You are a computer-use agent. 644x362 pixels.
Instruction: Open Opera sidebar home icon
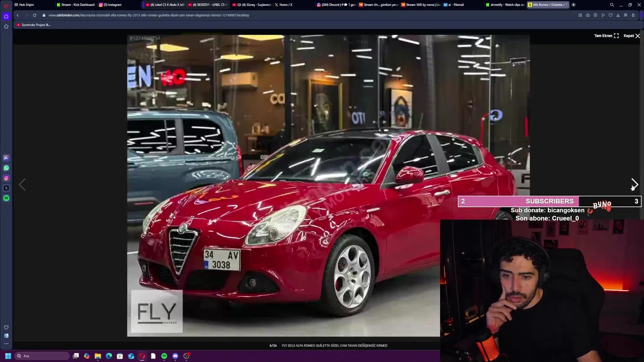click(6, 16)
